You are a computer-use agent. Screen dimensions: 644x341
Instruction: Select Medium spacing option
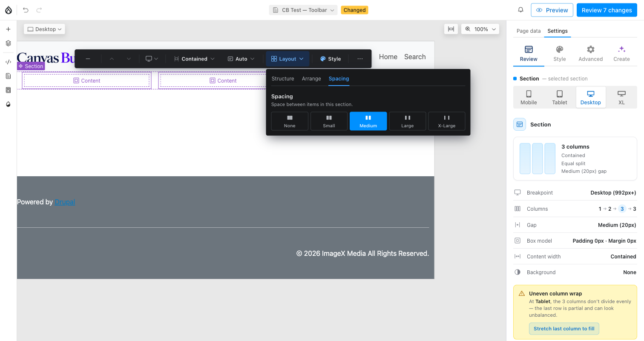368,121
